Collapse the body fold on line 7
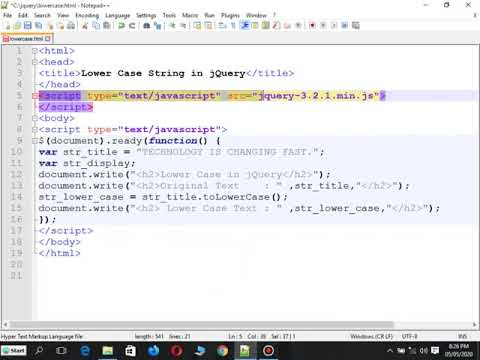This screenshot has height=360, width=480. pos(34,118)
